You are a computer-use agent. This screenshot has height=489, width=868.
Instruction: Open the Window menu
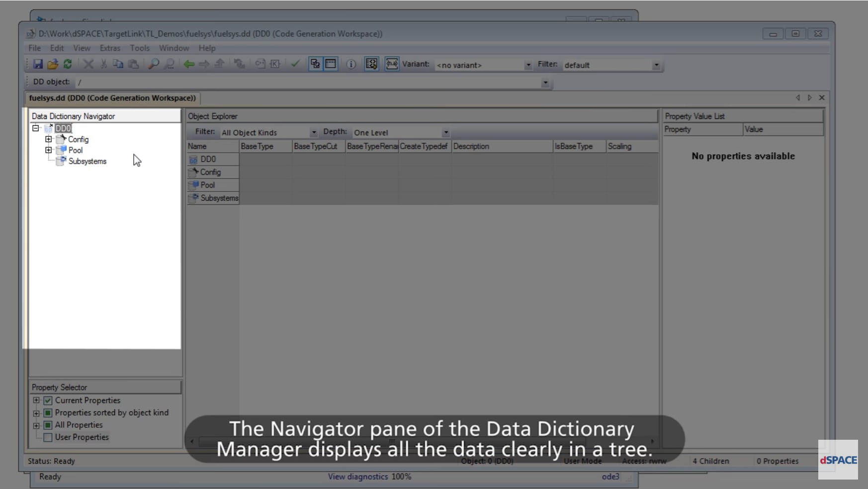174,48
